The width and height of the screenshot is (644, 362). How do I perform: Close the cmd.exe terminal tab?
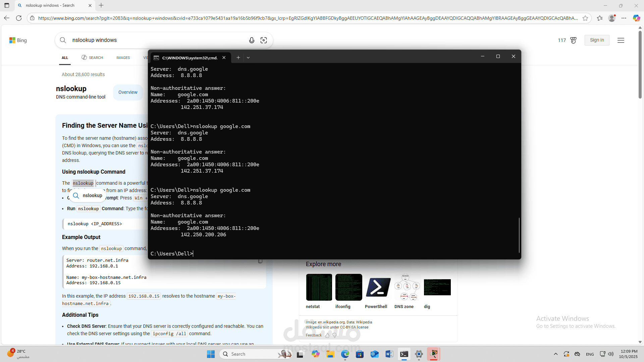coord(224,58)
